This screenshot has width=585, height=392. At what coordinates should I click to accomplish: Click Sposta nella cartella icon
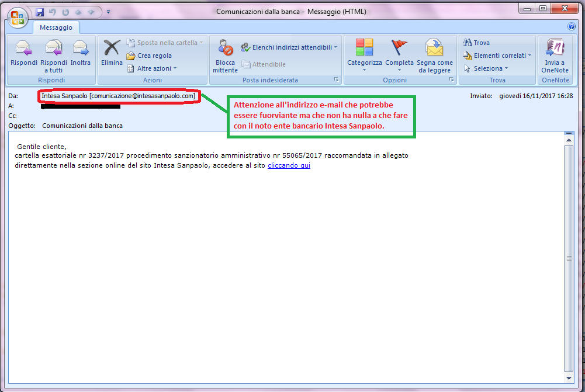(x=130, y=43)
